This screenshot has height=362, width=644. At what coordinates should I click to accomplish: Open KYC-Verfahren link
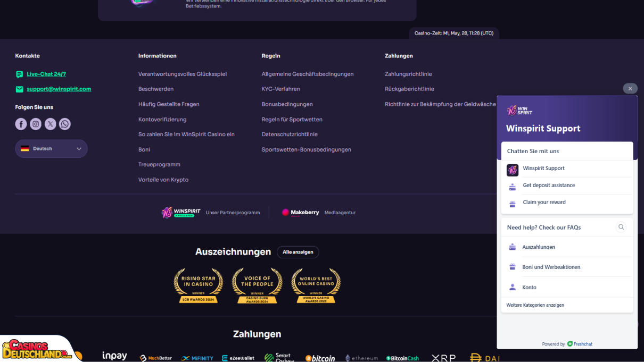[280, 89]
